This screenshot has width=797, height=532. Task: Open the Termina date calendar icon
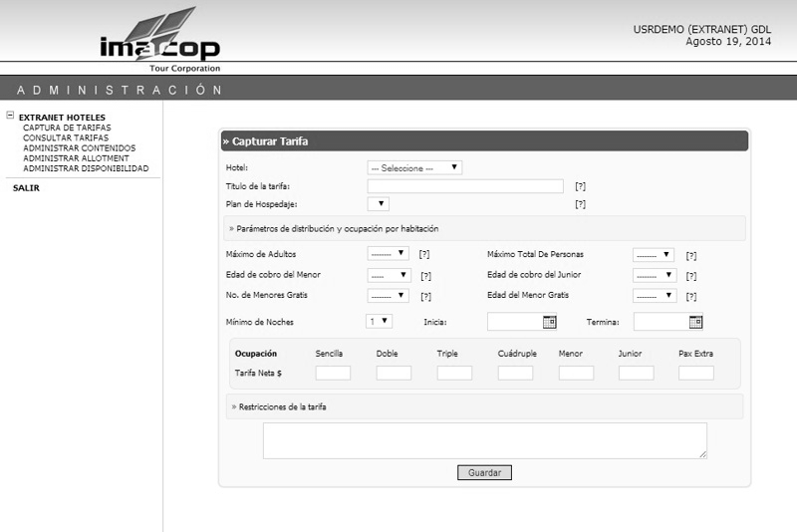pyautogui.click(x=695, y=322)
